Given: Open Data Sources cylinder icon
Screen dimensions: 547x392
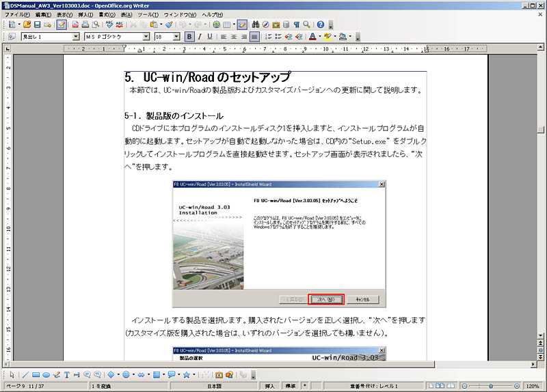Looking at the screenshot, I should click(286, 25).
